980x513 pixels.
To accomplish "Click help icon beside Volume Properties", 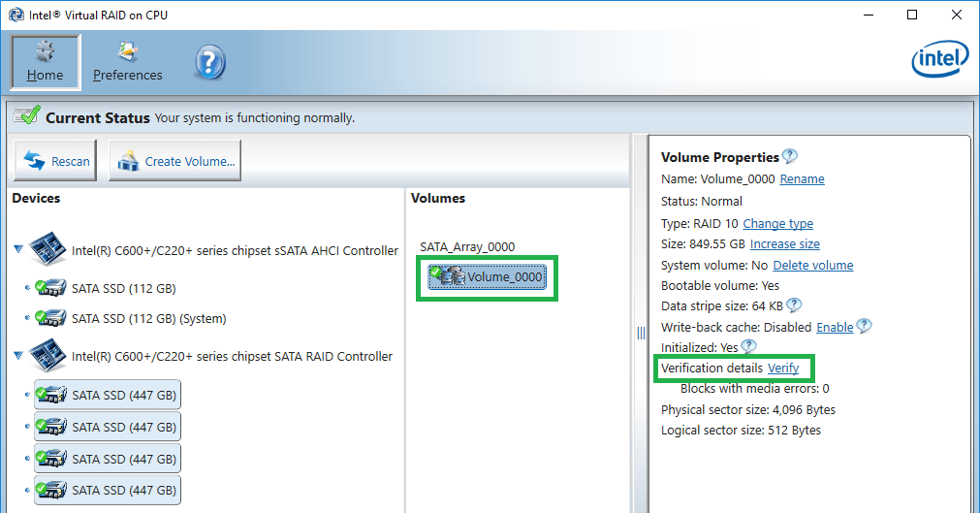I will click(x=790, y=156).
